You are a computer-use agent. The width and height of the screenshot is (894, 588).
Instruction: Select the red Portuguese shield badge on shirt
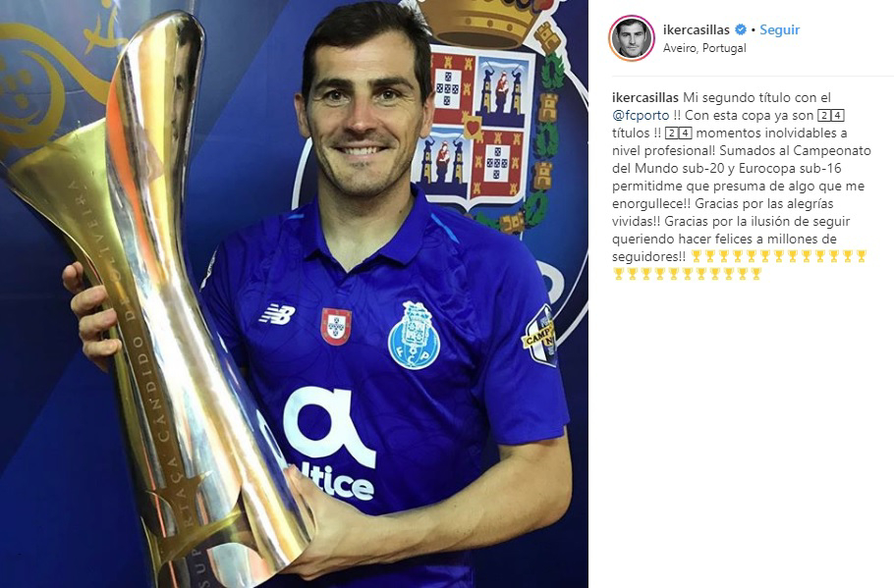tap(336, 327)
